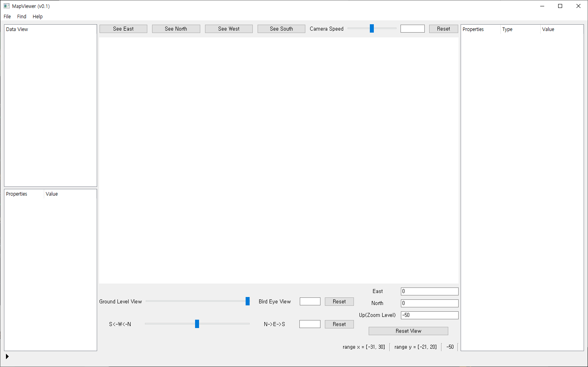Click the compass direction slider handle
This screenshot has width=588, height=367.
click(197, 324)
